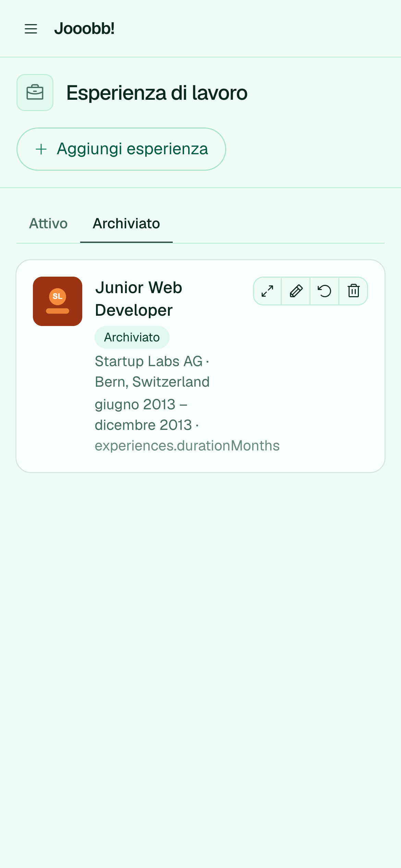The width and height of the screenshot is (401, 868).
Task: Click the giugno 2013 – dicembre 2013 date range
Action: click(143, 415)
